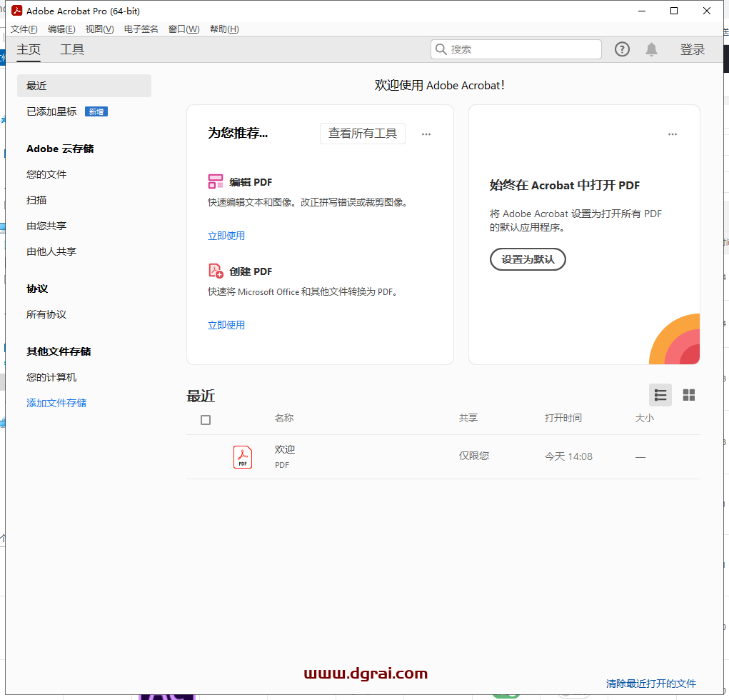The image size is (729, 700).
Task: Tick the select-all checkbox in recent list
Action: (206, 420)
